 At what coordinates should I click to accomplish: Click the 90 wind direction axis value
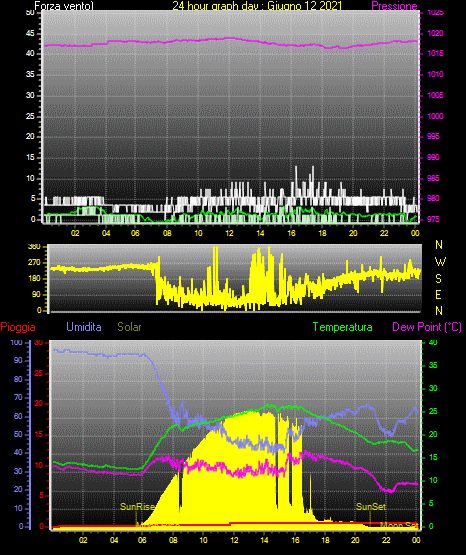[x=36, y=294]
